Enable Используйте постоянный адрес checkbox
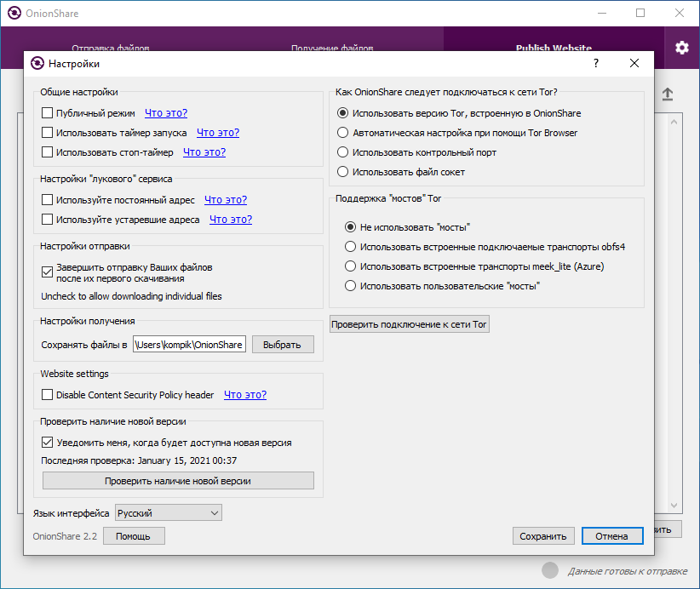Viewport: 700px width, 589px height. pyautogui.click(x=48, y=199)
